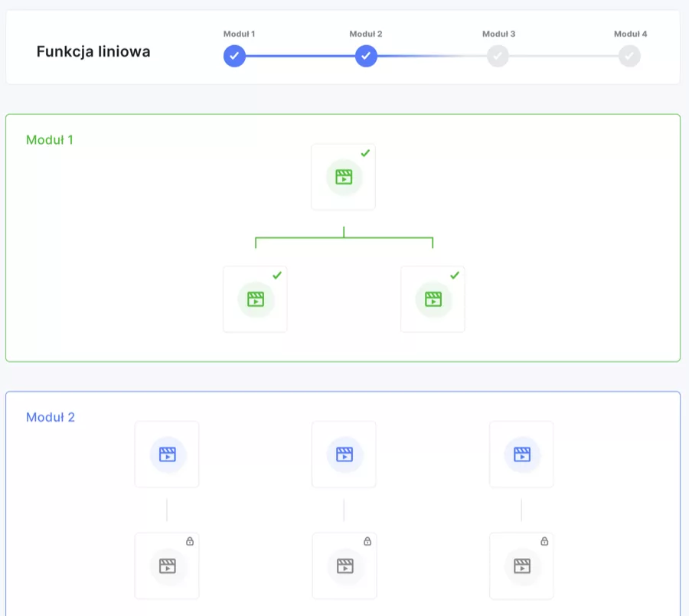This screenshot has height=616, width=689.
Task: Click the green Moduł 1 section heading
Action: (50, 140)
